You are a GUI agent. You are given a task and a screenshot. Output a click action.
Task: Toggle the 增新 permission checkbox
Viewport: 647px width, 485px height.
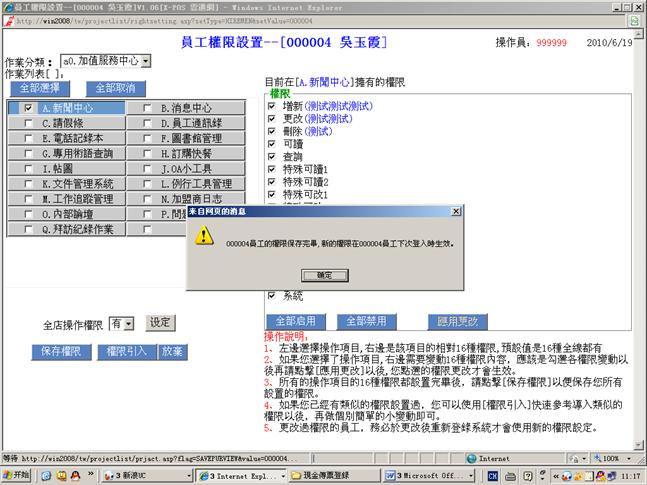pyautogui.click(x=272, y=105)
